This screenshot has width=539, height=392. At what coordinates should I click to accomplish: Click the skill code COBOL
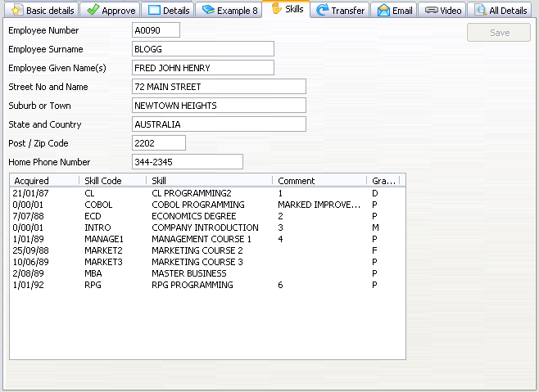click(98, 205)
